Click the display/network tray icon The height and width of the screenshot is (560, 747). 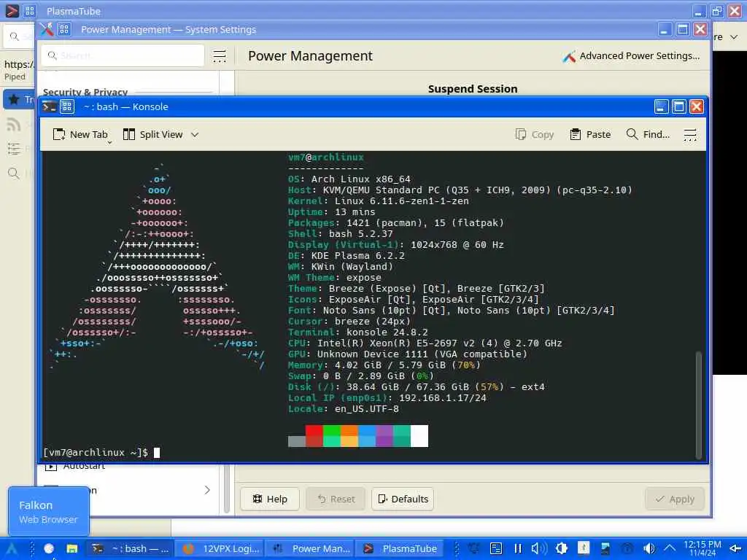coord(605,548)
